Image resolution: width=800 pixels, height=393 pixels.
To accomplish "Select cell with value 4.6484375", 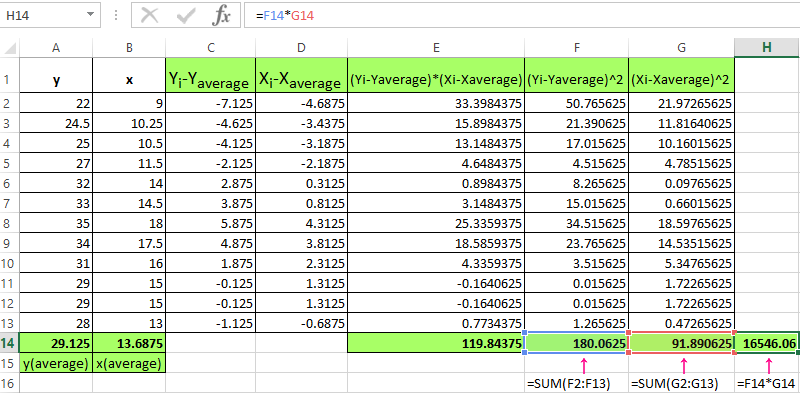I will [436, 164].
